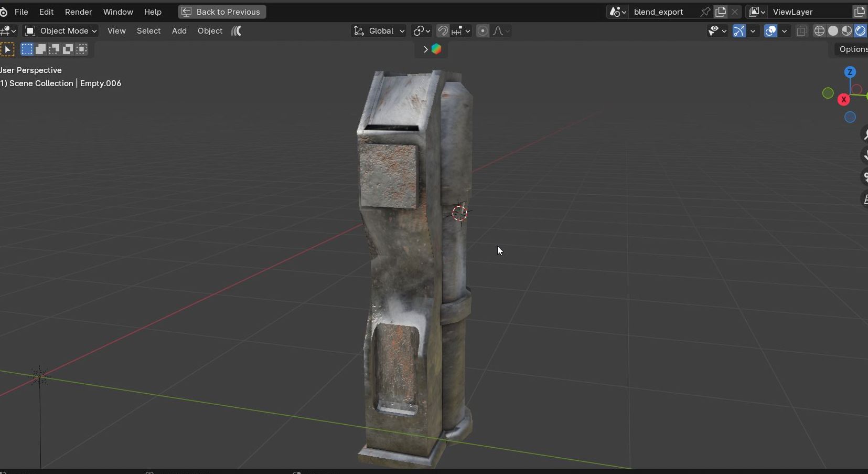Open the Object Mode dropdown
The height and width of the screenshot is (474, 868).
pyautogui.click(x=61, y=31)
